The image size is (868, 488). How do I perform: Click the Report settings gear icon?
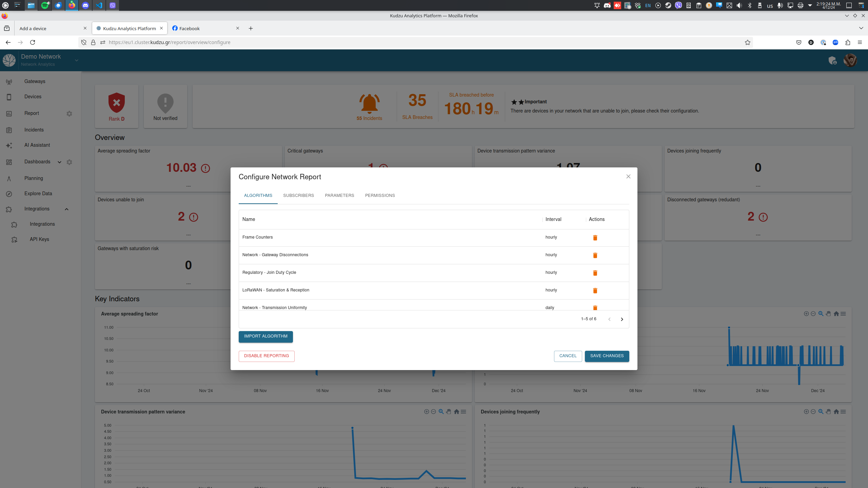(69, 114)
